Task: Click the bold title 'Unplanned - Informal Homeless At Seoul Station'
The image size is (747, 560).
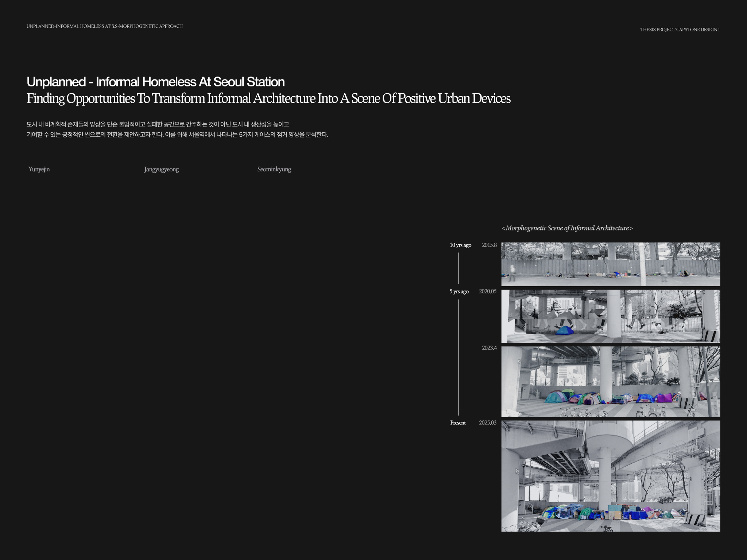Action: tap(155, 82)
